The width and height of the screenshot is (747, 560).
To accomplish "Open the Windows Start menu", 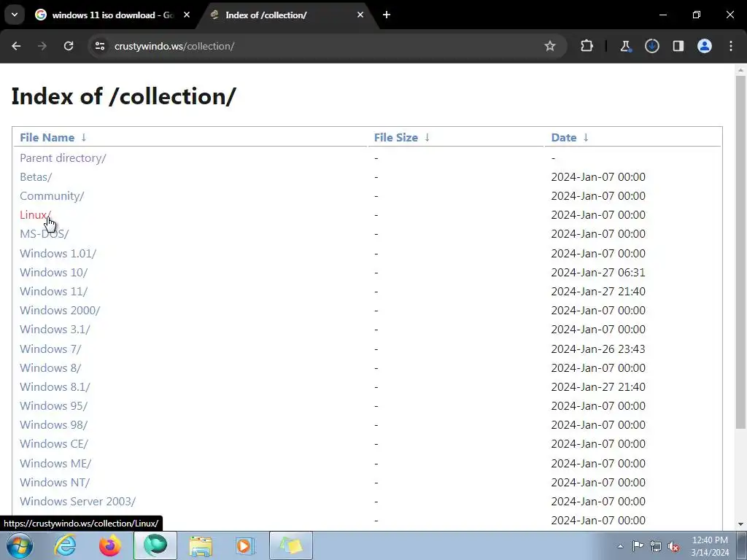I will [x=20, y=545].
